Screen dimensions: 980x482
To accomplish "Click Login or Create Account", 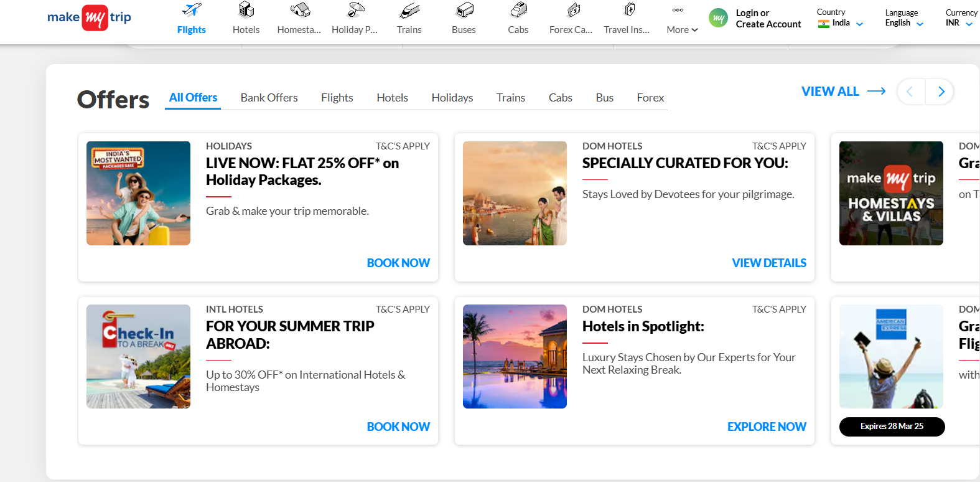I will click(768, 19).
